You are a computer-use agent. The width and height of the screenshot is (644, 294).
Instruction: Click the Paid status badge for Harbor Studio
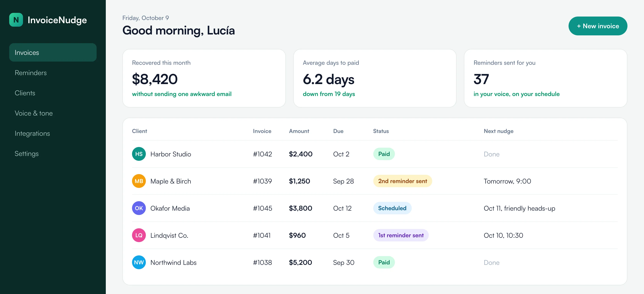pos(384,154)
